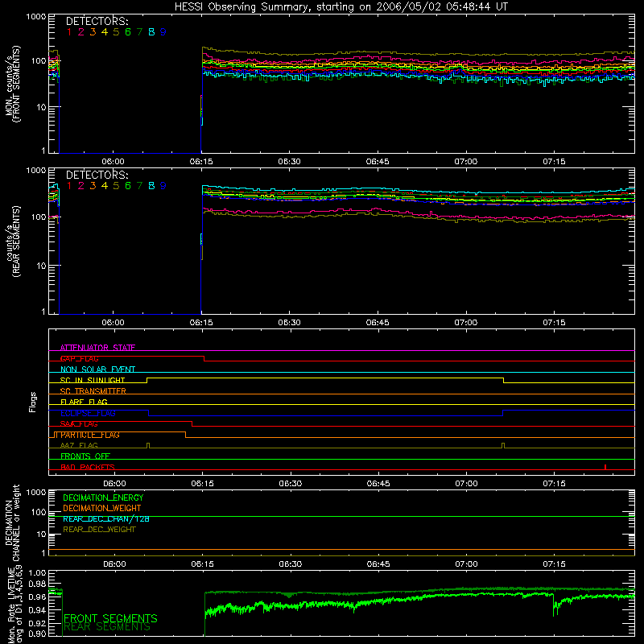The width and height of the screenshot is (644, 644).
Task: Click the DECIMATION_WEIGHT legend entry
Action: pos(102,509)
